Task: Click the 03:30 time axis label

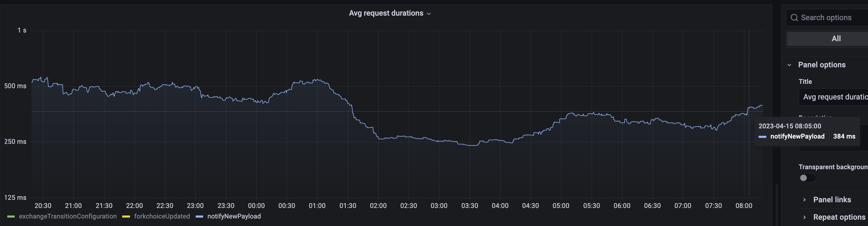Action: coord(470,206)
